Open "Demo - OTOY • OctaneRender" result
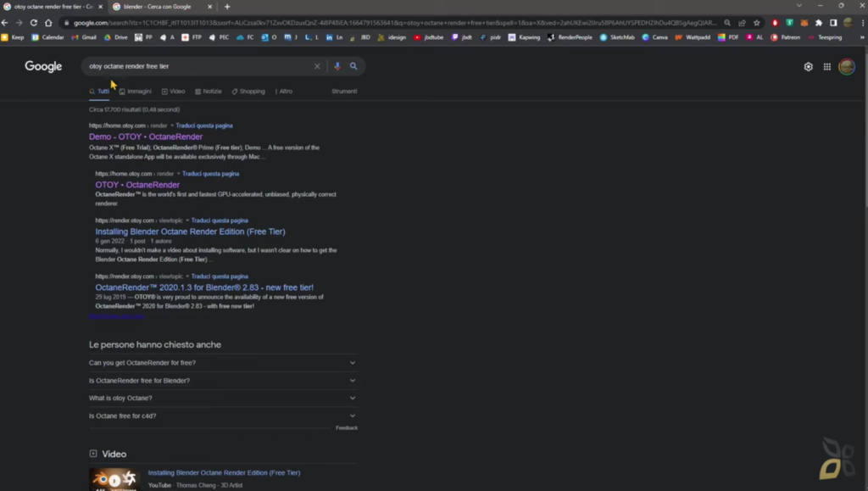The width and height of the screenshot is (868, 491). tap(146, 137)
